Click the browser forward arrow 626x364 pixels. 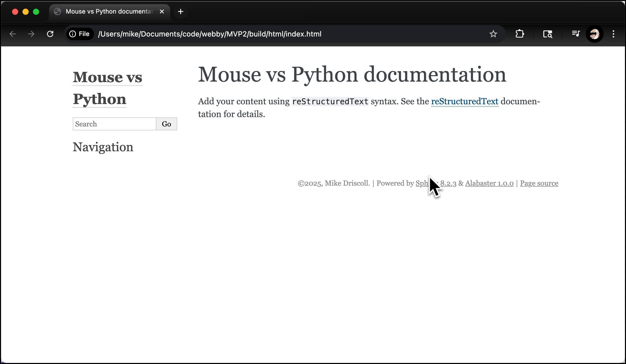31,34
